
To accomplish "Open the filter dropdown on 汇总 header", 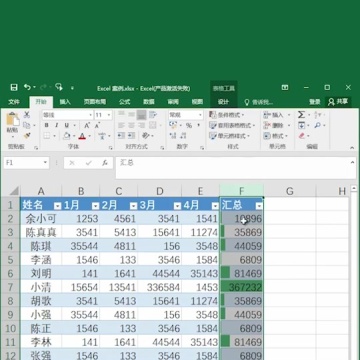I will [x=259, y=206].
